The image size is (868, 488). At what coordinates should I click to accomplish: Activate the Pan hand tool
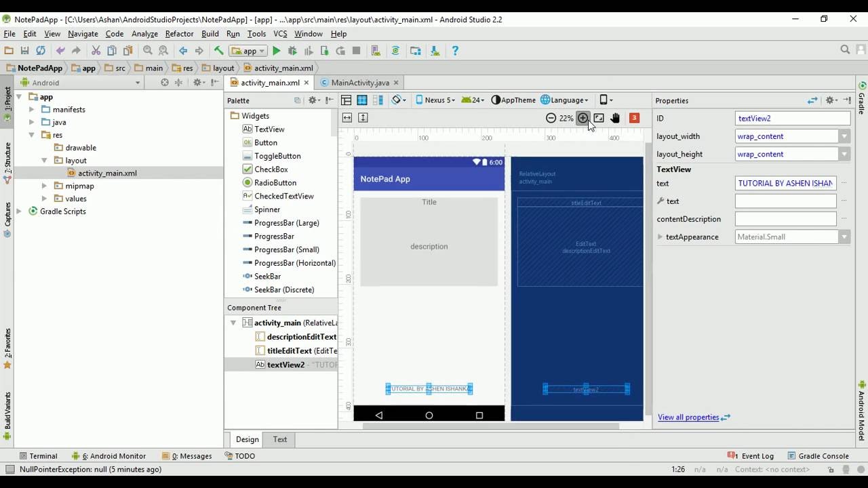tap(615, 118)
